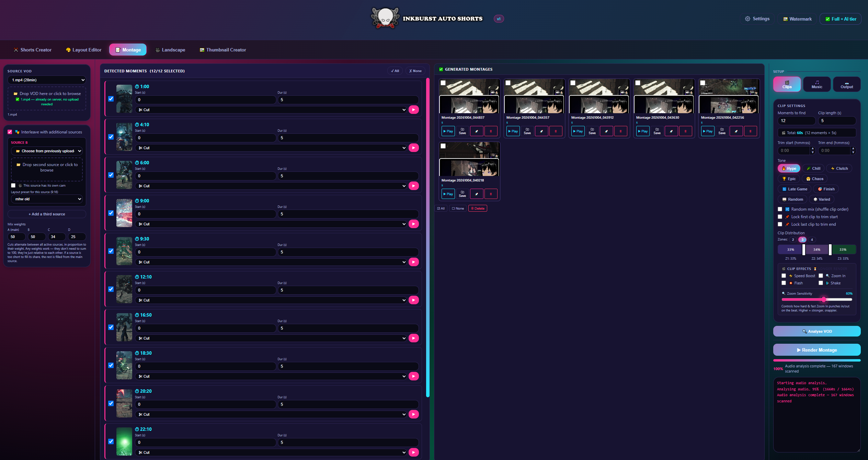Open the Watermark options
Image resolution: width=868 pixels, height=460 pixels.
797,19
